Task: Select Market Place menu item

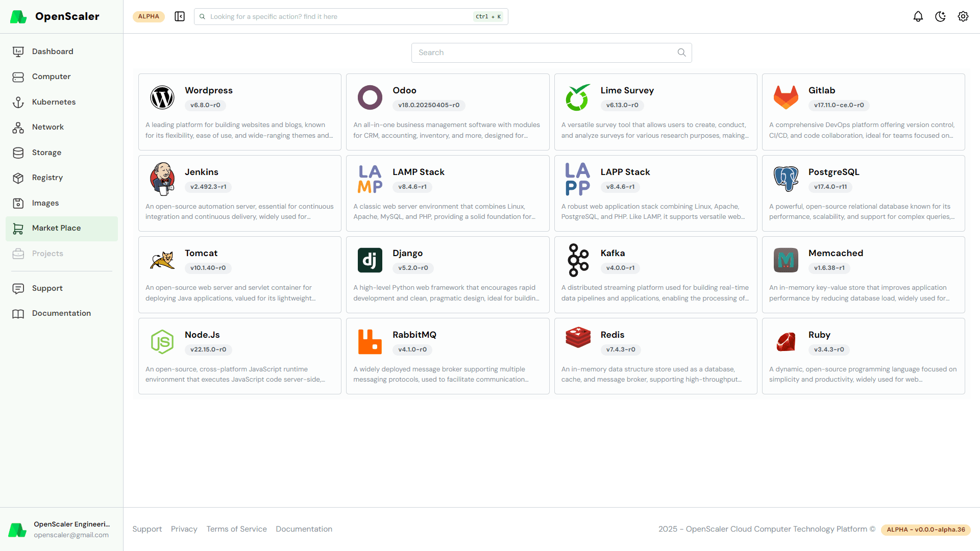Action: pos(62,228)
